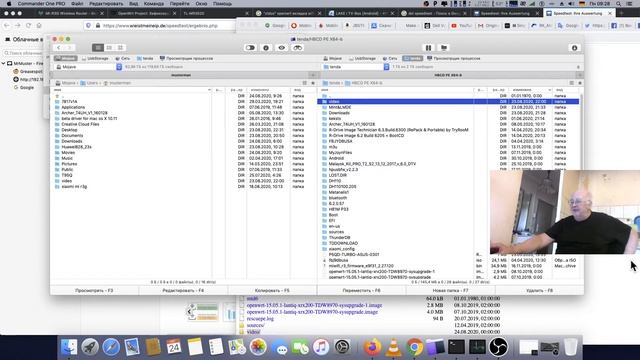Click Users in left panel breadcrumb path

[x=89, y=83]
